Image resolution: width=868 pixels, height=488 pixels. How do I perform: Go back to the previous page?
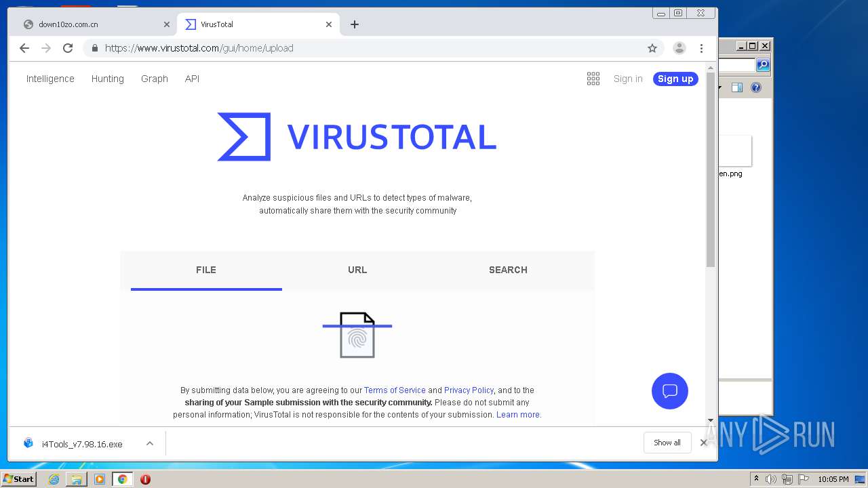coord(24,48)
